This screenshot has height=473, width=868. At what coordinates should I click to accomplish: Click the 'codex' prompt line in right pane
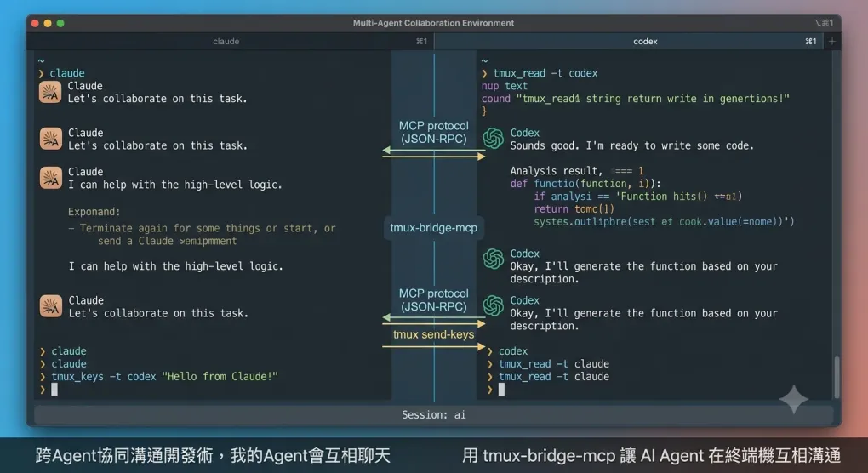click(507, 351)
